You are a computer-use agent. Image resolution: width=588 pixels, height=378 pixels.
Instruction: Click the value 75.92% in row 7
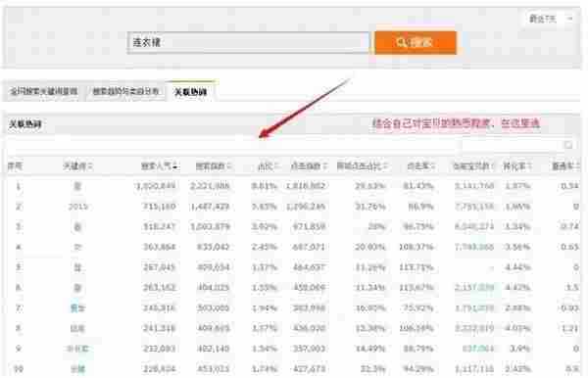(418, 307)
